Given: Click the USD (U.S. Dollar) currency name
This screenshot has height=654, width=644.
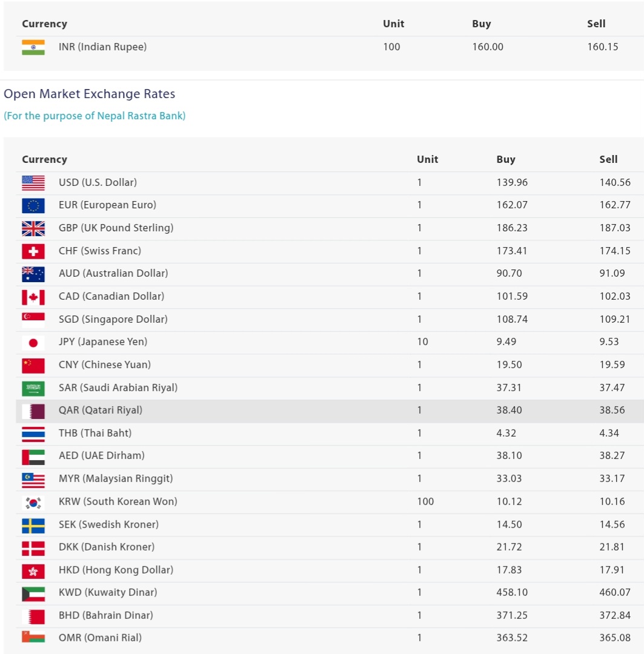Looking at the screenshot, I should (x=98, y=182).
